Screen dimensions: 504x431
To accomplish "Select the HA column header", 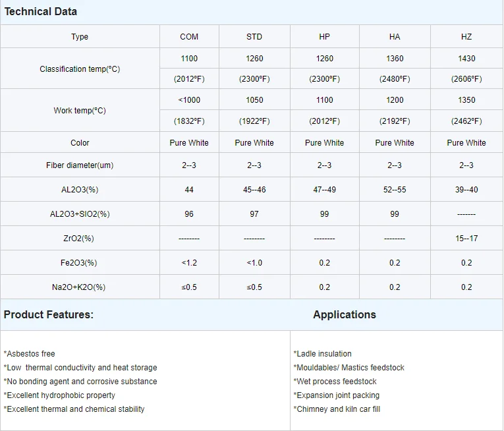I will pos(395,37).
